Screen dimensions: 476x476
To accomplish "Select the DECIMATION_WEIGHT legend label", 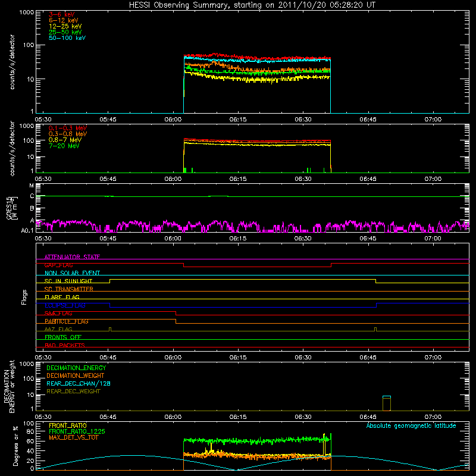I will click(76, 375).
